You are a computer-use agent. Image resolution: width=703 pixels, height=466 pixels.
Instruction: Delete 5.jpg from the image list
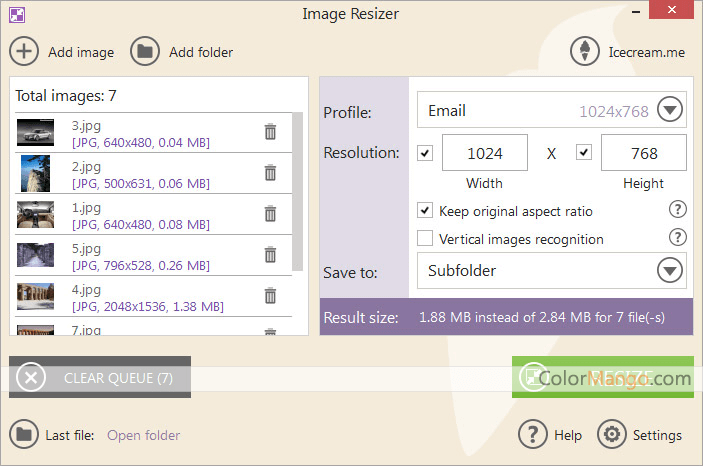point(270,255)
